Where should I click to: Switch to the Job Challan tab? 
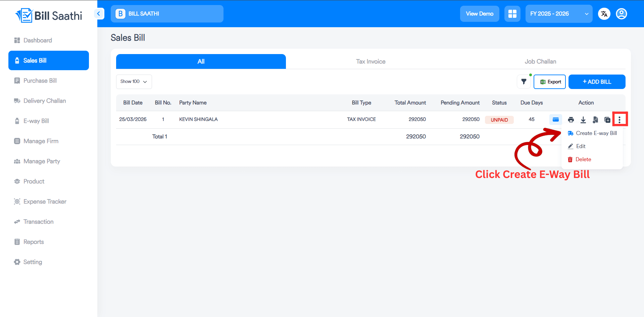click(540, 61)
